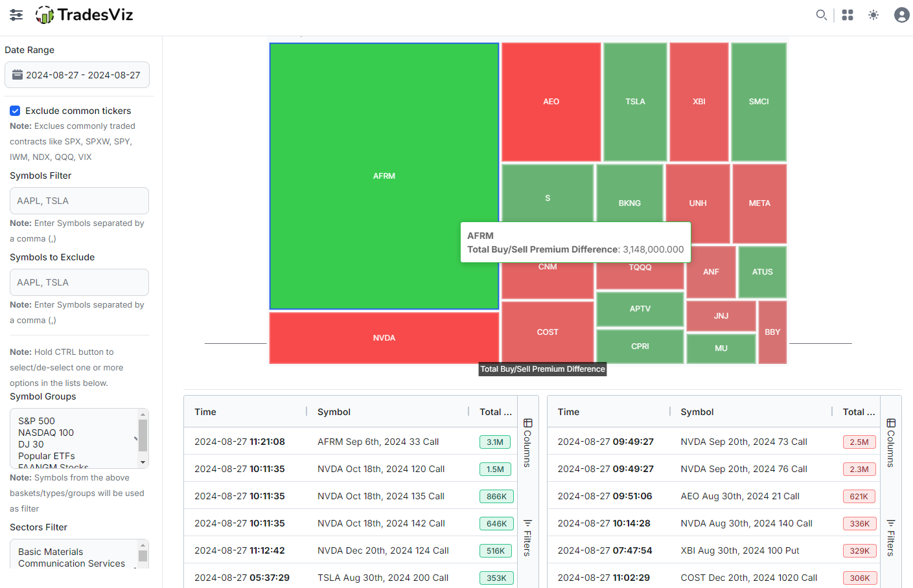Image resolution: width=913 pixels, height=588 pixels.
Task: Select Basic Materials sector
Action: click(51, 552)
